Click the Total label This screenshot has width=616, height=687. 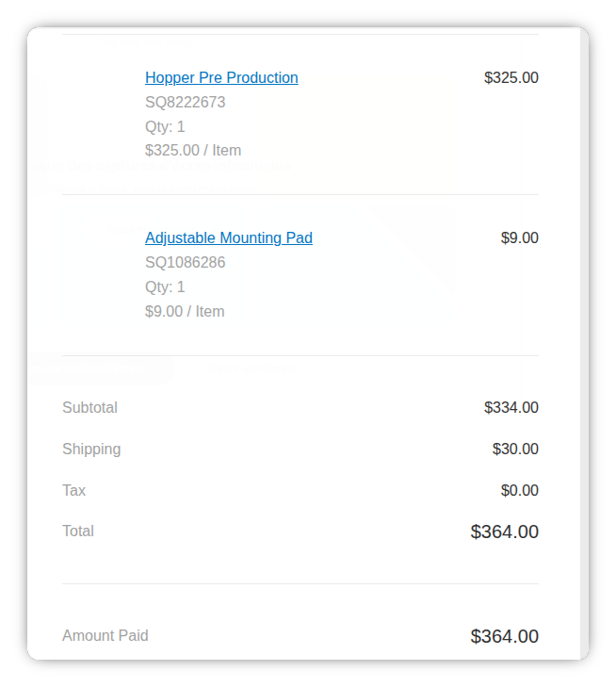[78, 531]
